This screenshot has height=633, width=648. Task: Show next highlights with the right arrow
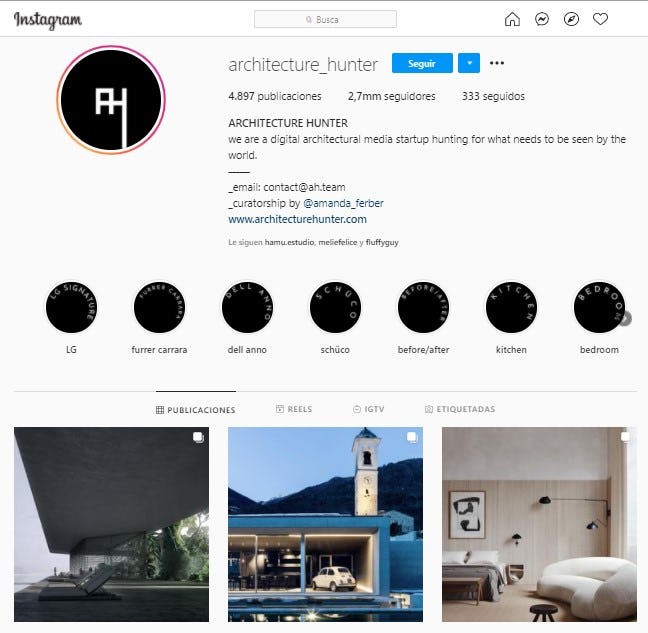pos(627,318)
